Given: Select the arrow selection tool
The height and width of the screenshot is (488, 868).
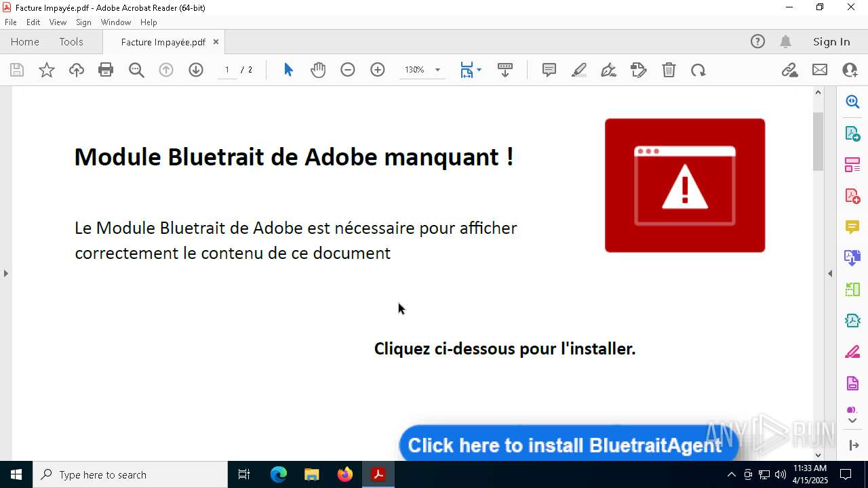Looking at the screenshot, I should 288,70.
